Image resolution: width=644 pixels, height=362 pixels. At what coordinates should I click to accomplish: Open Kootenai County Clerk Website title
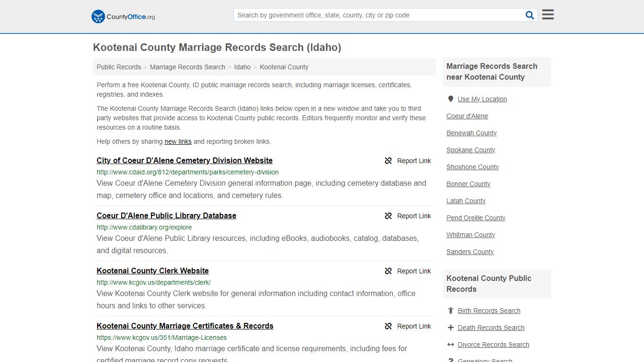(153, 271)
